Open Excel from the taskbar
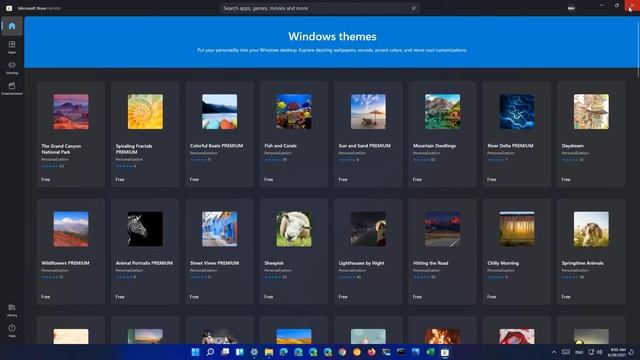 (431, 352)
